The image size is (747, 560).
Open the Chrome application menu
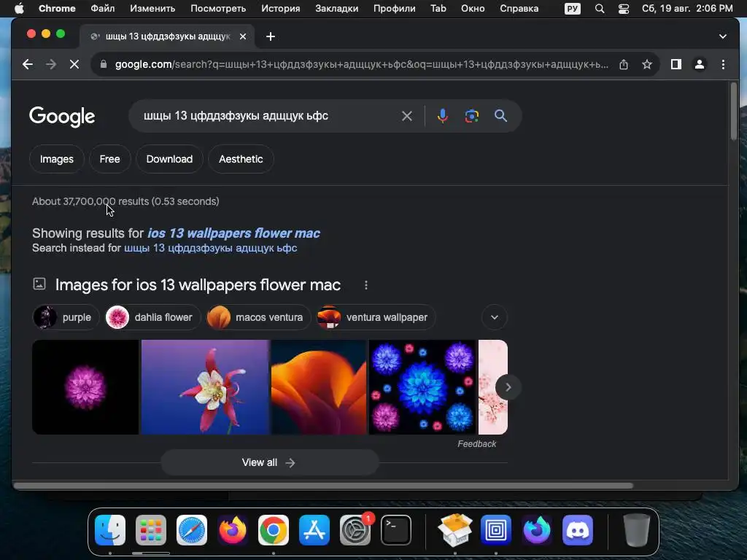[x=57, y=9]
